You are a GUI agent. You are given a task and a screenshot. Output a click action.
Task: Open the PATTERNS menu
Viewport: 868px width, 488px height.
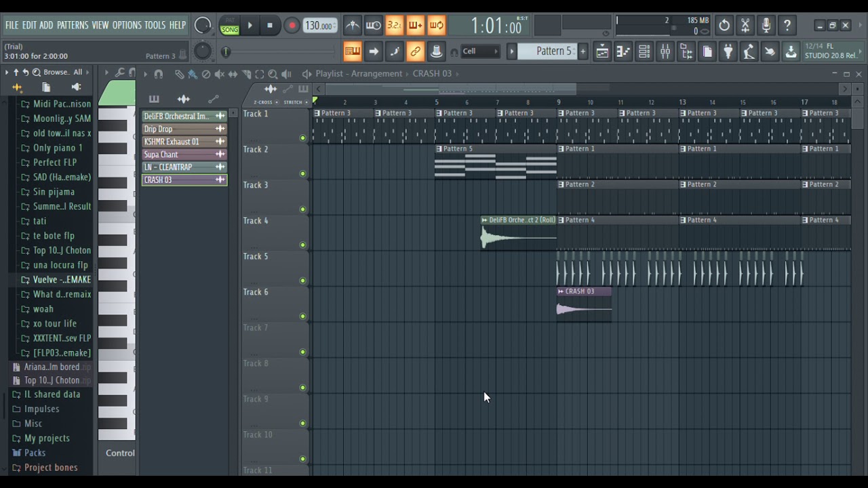click(73, 25)
